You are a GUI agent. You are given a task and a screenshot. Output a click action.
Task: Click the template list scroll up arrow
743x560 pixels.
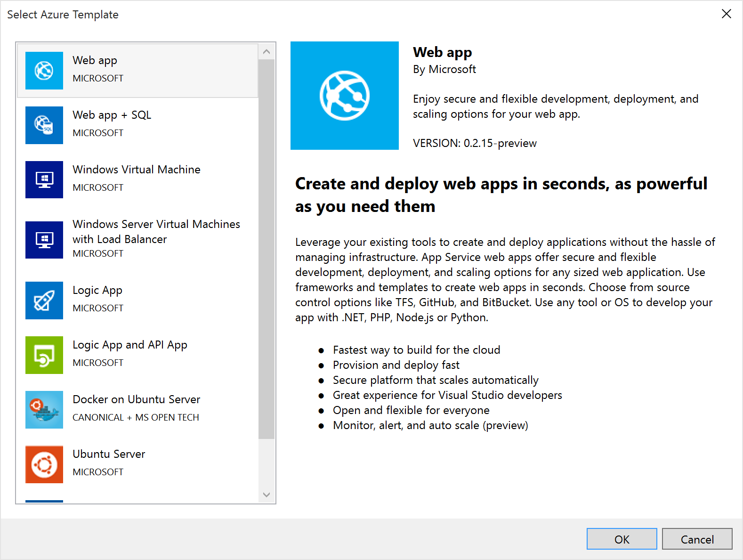(267, 52)
